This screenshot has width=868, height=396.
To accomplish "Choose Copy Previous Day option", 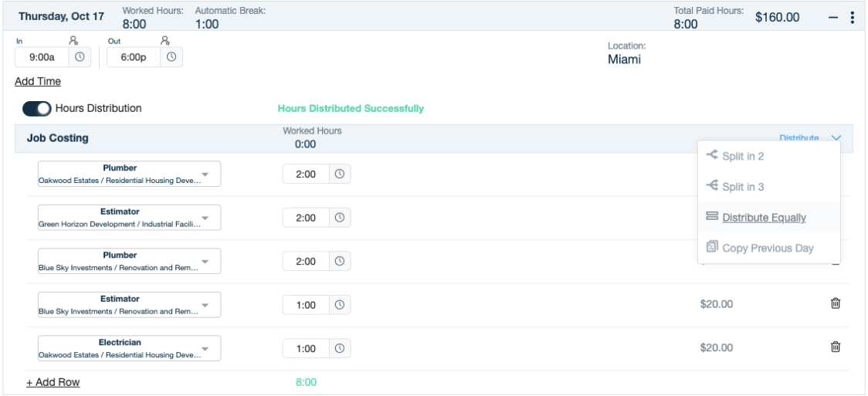I will (769, 248).
